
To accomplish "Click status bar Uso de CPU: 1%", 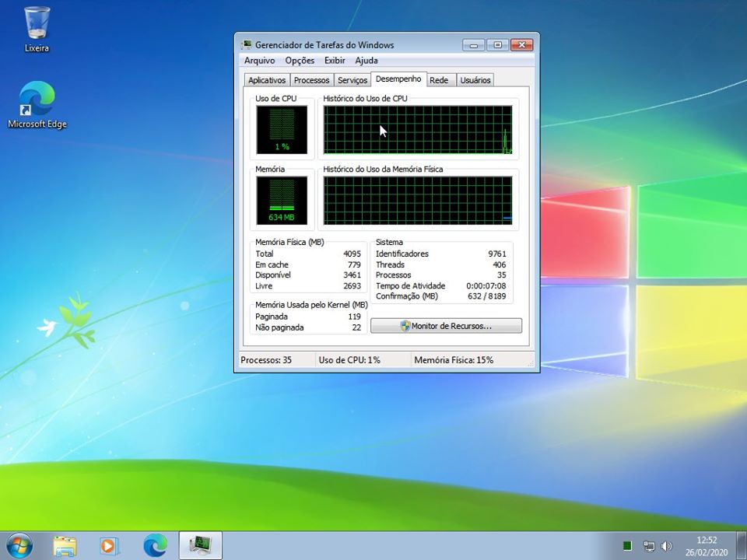I will 349,360.
